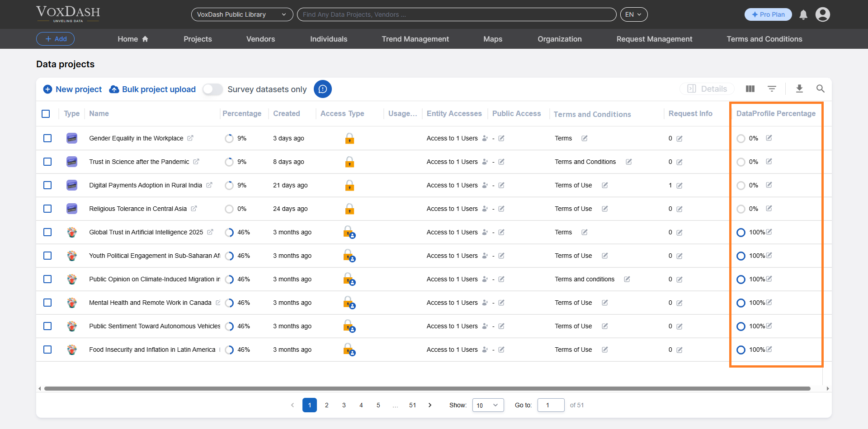The height and width of the screenshot is (429, 868).
Task: Type a page number in the Go to field
Action: [550, 405]
